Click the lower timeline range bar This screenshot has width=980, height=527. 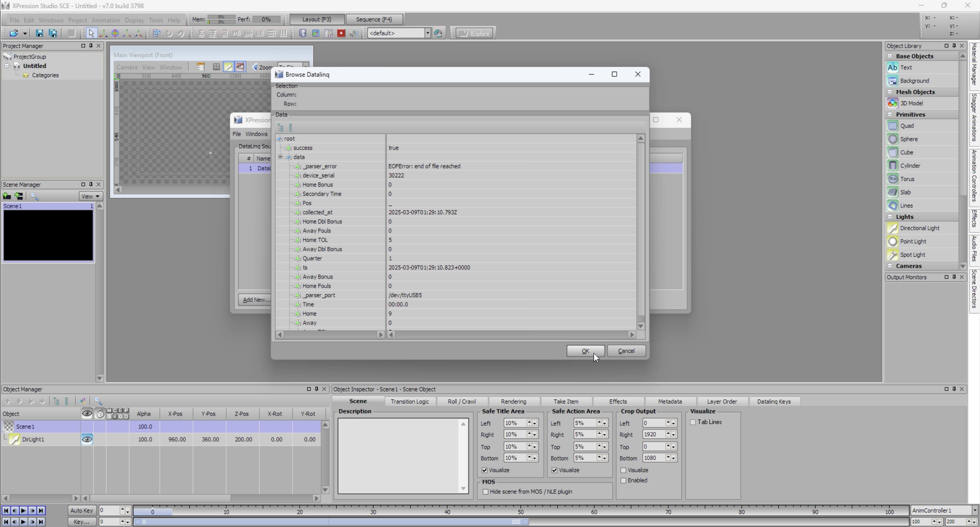click(331, 522)
